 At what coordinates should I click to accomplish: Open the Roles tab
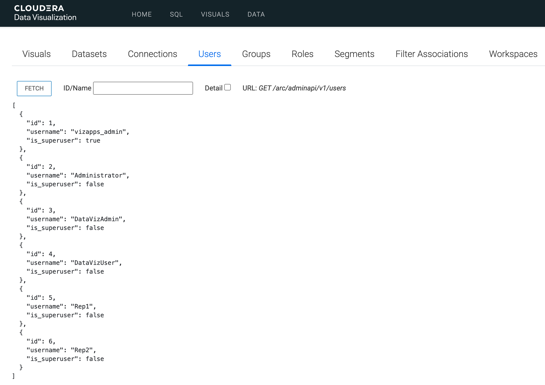point(302,54)
